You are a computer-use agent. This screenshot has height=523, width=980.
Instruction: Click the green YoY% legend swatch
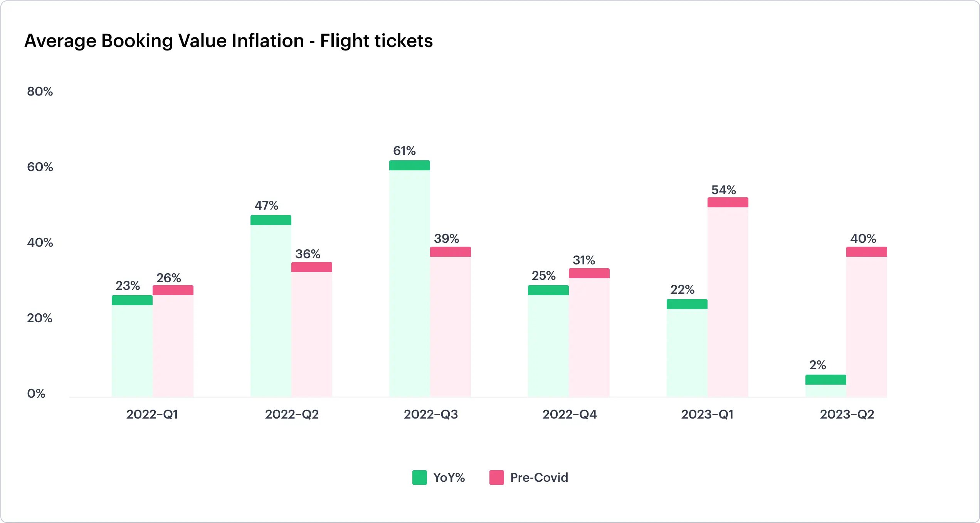point(419,478)
